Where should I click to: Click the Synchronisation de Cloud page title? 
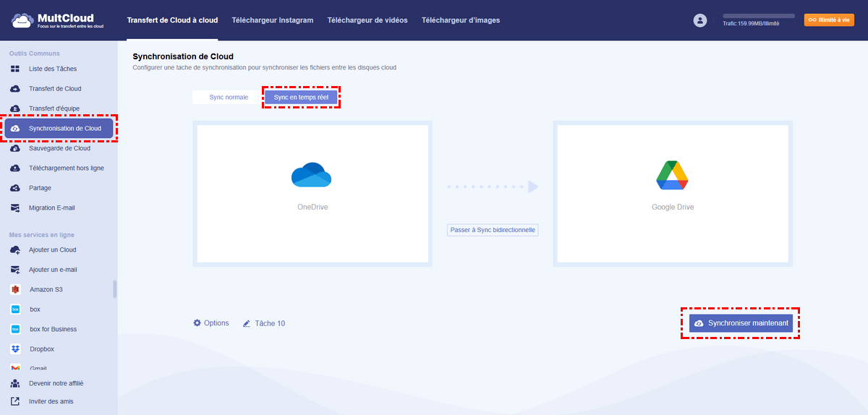click(x=183, y=56)
